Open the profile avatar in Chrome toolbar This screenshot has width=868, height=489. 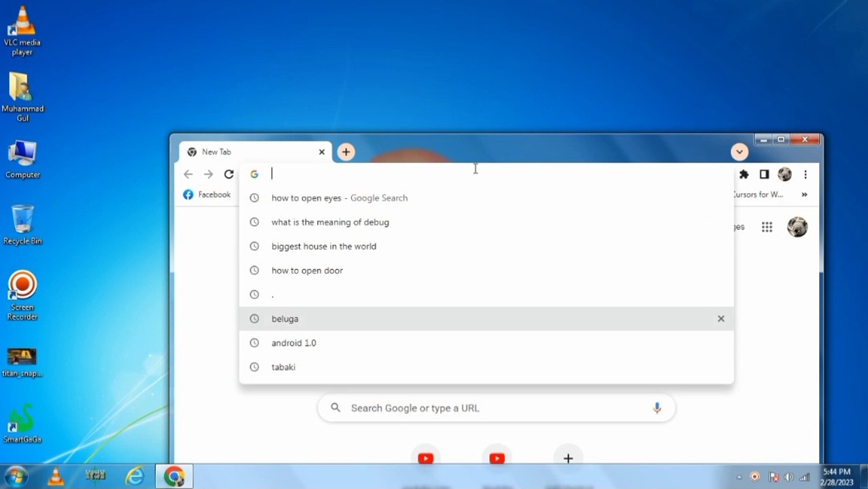coord(784,175)
